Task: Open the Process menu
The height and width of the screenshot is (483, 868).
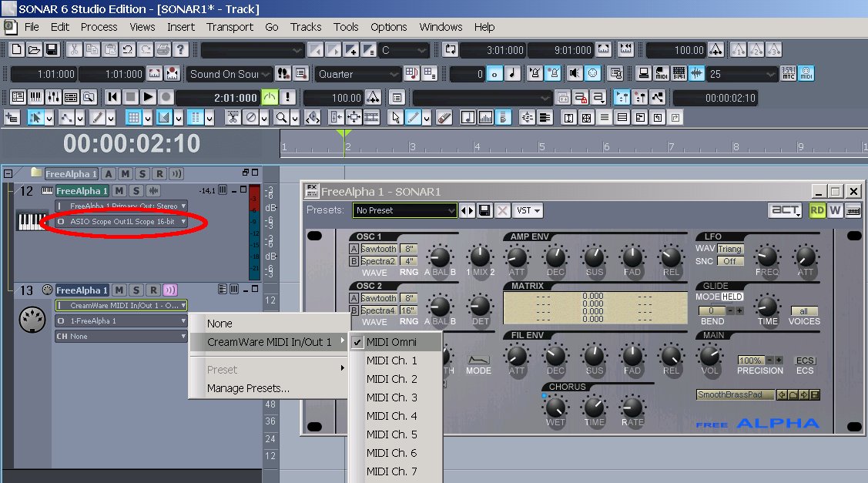Action: click(x=99, y=27)
